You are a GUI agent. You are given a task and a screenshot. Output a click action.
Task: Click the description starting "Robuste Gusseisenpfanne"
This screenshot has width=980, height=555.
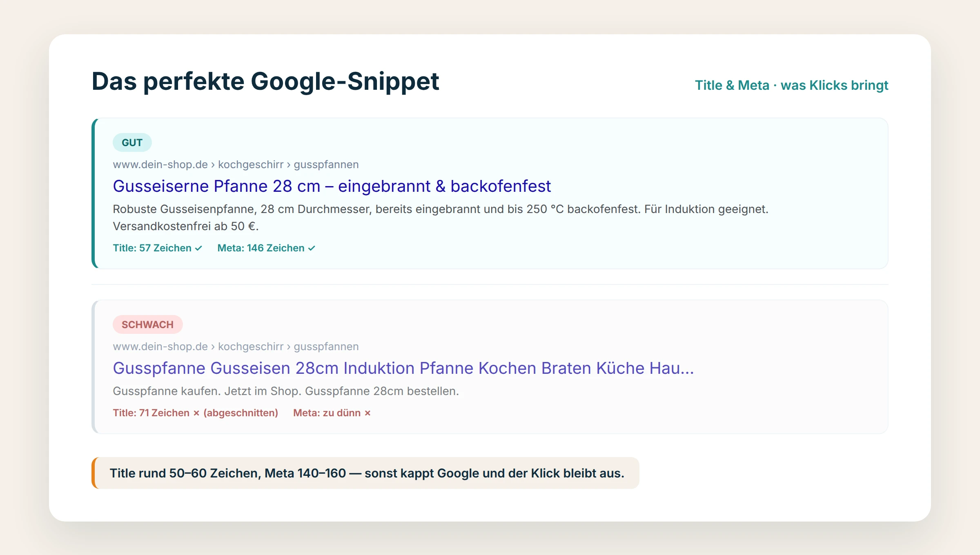(x=441, y=218)
